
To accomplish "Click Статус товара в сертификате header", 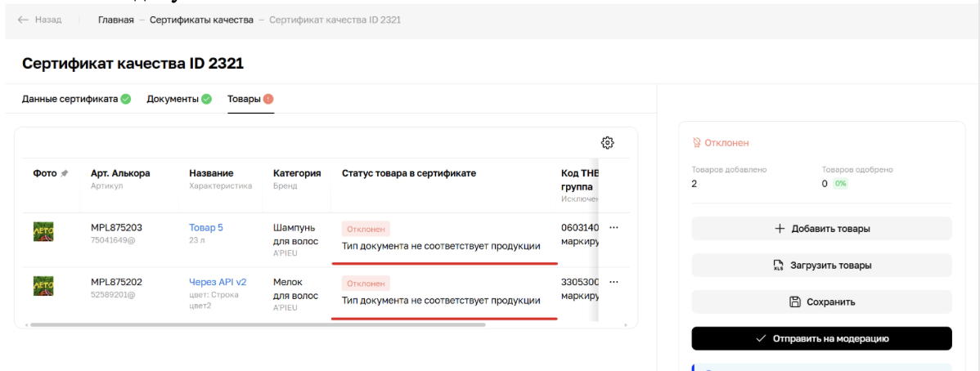I will click(409, 173).
